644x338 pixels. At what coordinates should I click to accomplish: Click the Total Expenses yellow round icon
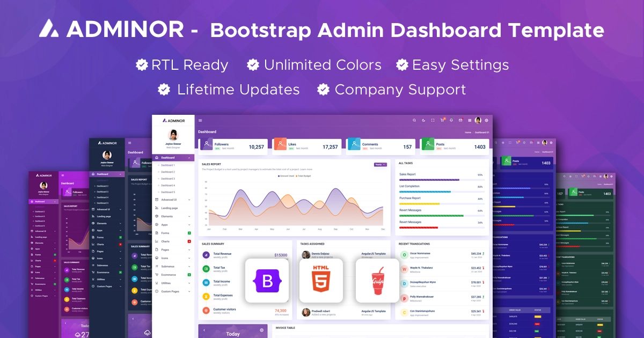[x=206, y=297]
